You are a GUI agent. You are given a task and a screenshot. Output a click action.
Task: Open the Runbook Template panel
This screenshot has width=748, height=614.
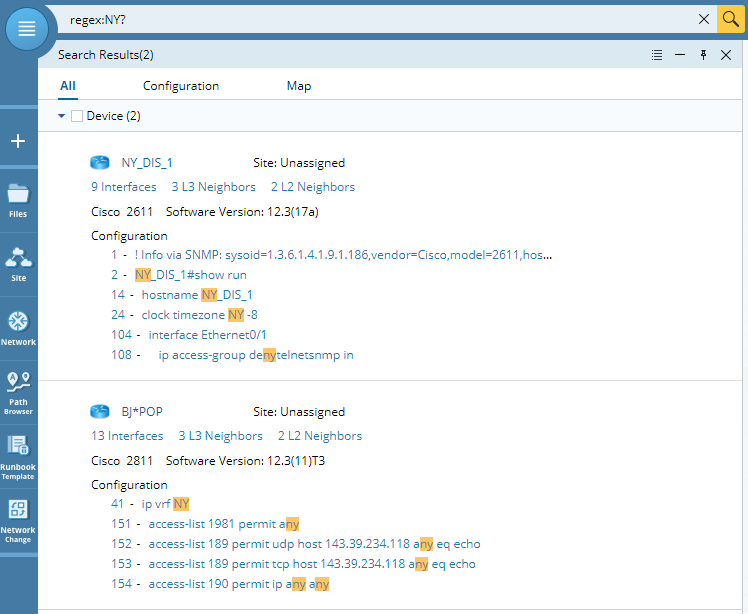click(18, 458)
